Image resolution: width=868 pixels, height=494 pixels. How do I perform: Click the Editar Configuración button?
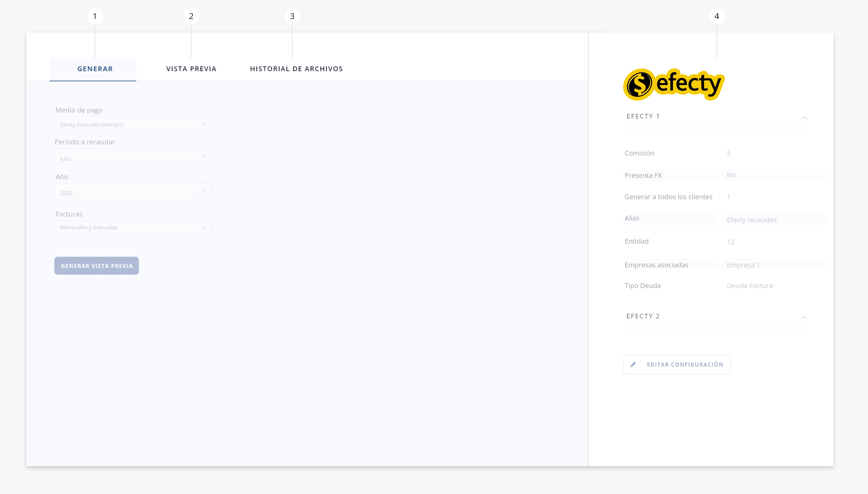(x=677, y=365)
